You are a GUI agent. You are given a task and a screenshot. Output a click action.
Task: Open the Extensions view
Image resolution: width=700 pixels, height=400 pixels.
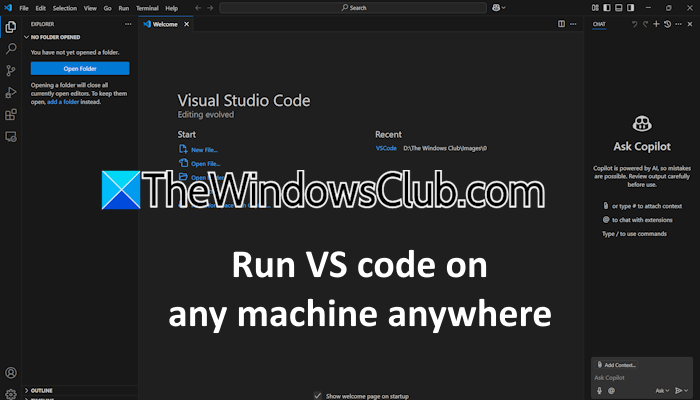click(x=11, y=114)
